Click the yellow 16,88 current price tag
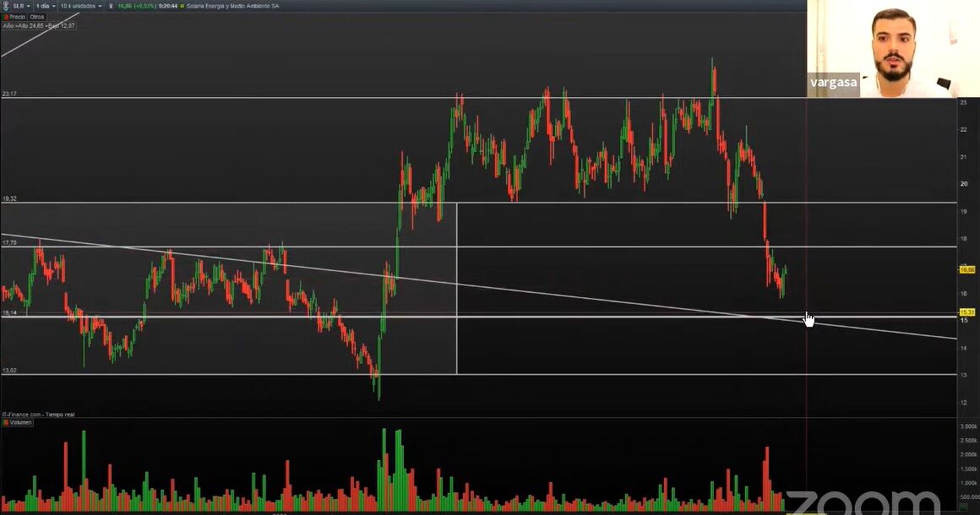Screen dimensions: 980x515 tap(966, 269)
